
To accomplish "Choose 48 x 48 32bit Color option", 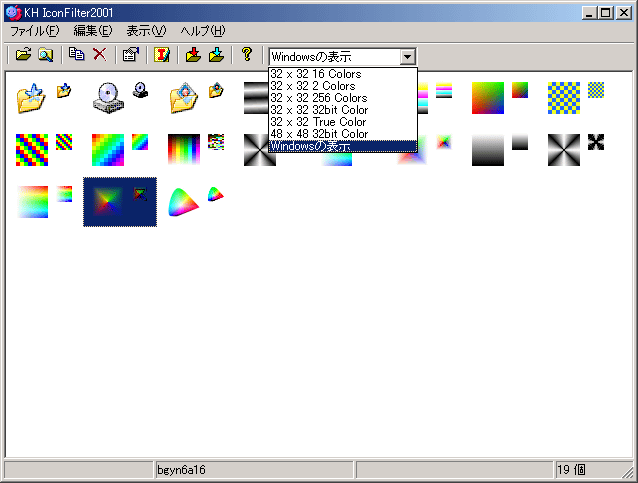I will point(343,134).
